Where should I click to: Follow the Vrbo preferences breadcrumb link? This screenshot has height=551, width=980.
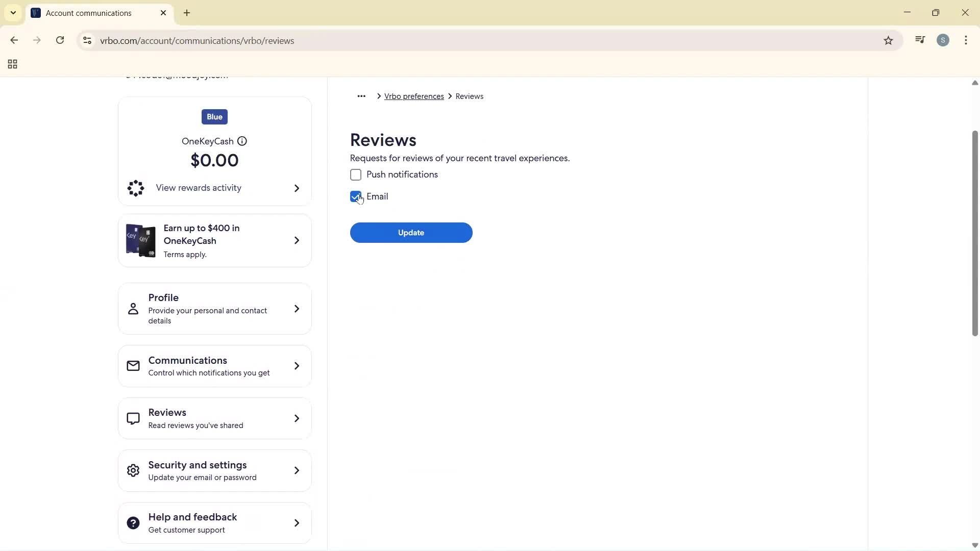[x=413, y=96]
